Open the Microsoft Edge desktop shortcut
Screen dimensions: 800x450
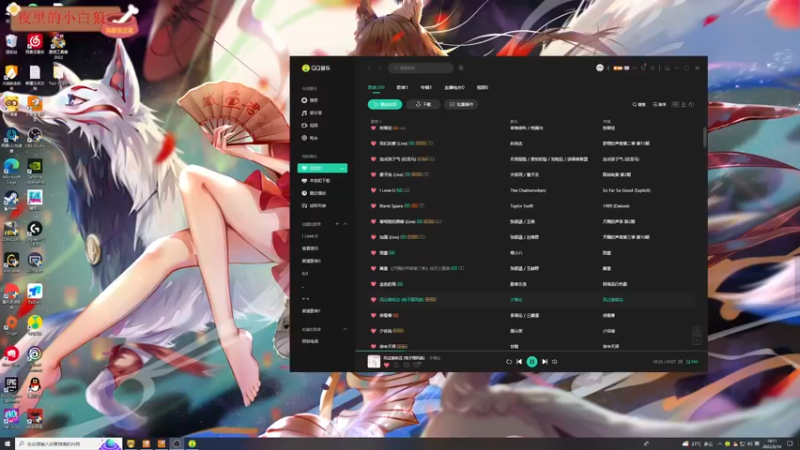coord(11,170)
